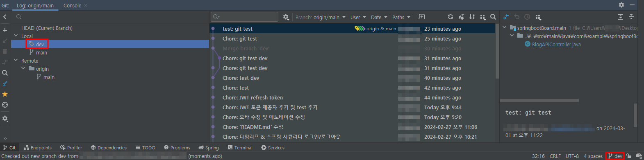
Task: Open BlogAPIController.java changed file
Action: (x=556, y=44)
